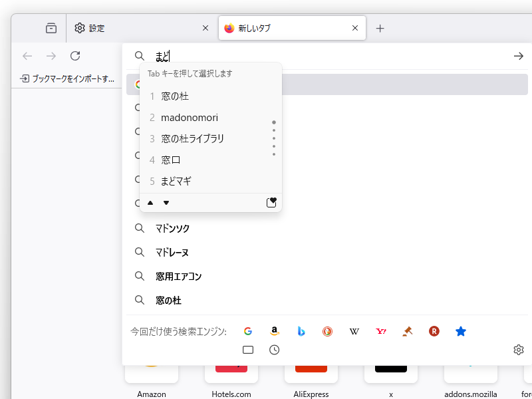Switch to history search mode with clock icon

coord(274,349)
